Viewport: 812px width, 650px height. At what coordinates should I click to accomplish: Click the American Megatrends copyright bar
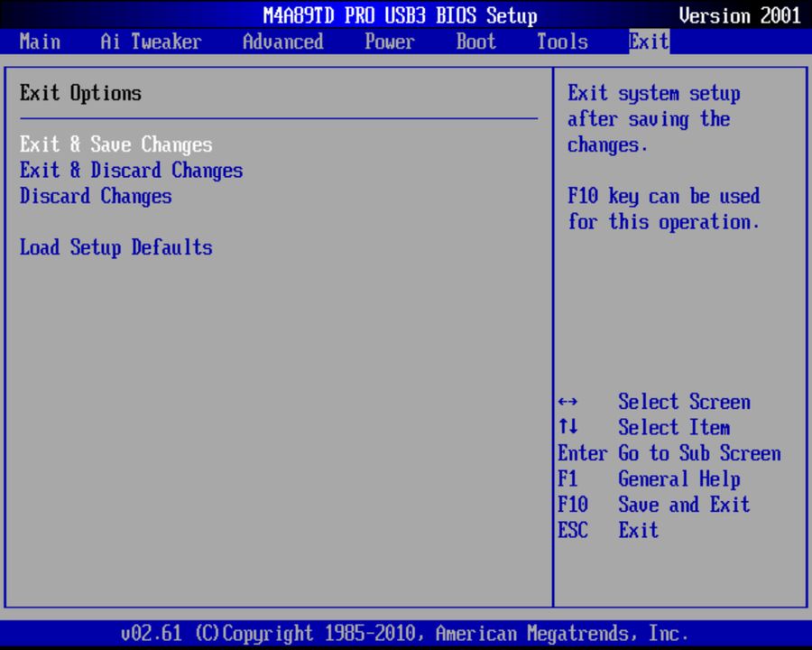406,633
